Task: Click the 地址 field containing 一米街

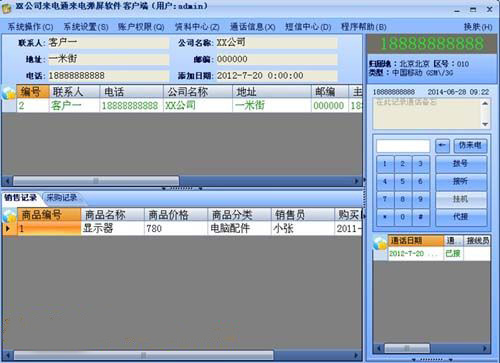Action: click(x=108, y=59)
